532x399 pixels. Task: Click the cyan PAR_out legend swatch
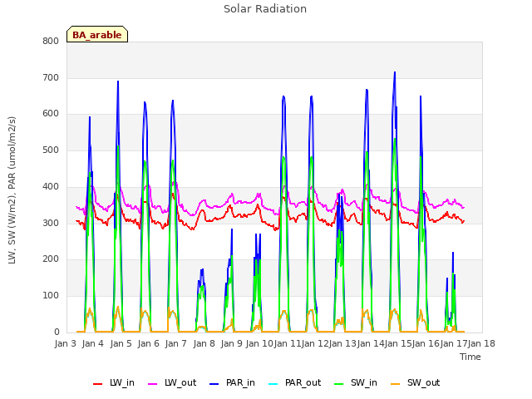(x=273, y=384)
